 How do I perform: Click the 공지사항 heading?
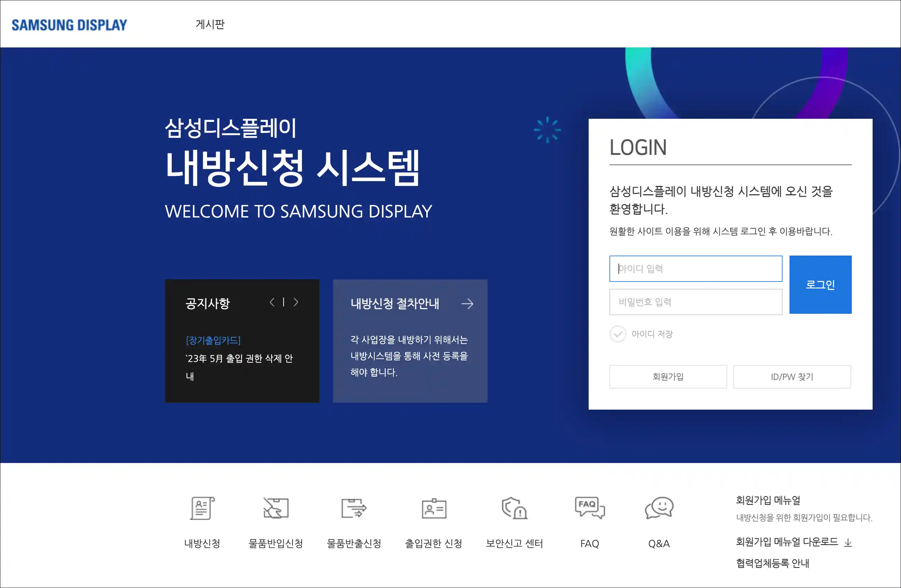208,303
